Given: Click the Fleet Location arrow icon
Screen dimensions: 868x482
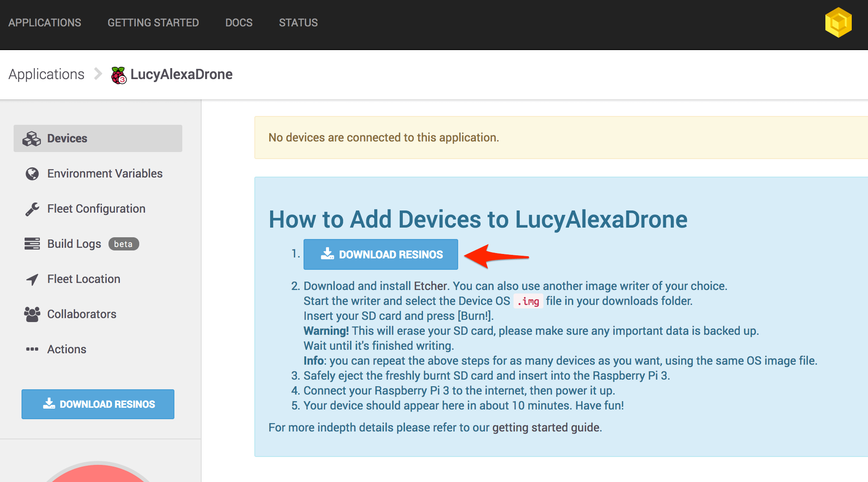Looking at the screenshot, I should tap(32, 279).
